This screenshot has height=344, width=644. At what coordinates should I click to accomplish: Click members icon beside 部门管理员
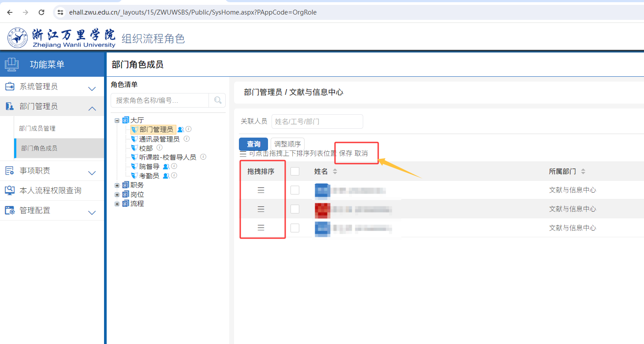tap(180, 130)
